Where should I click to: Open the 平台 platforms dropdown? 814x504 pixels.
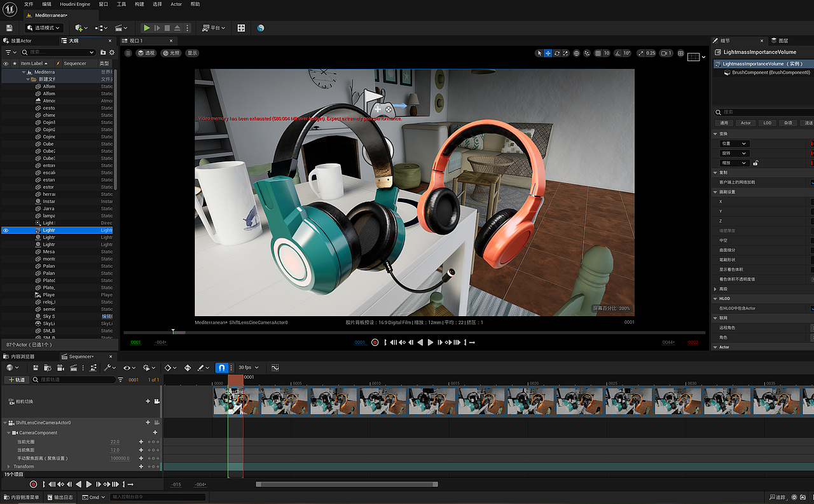[x=214, y=28]
